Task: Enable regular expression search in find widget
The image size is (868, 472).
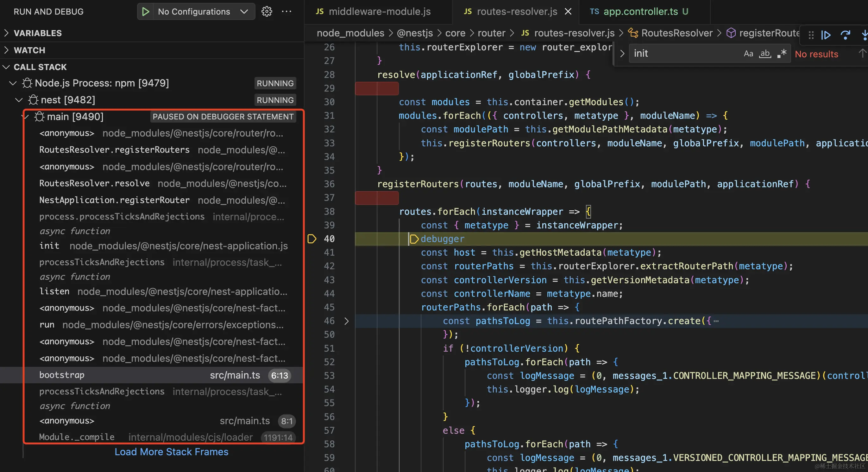Action: click(x=782, y=53)
